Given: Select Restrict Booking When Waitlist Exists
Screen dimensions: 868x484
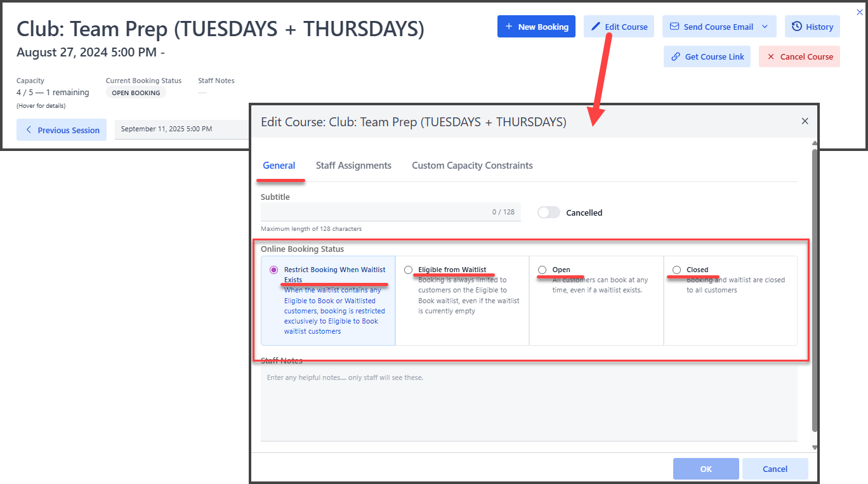Looking at the screenshot, I should coord(273,270).
